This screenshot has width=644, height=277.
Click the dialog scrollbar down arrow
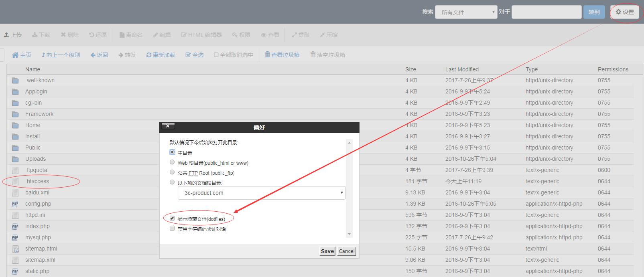[349, 234]
